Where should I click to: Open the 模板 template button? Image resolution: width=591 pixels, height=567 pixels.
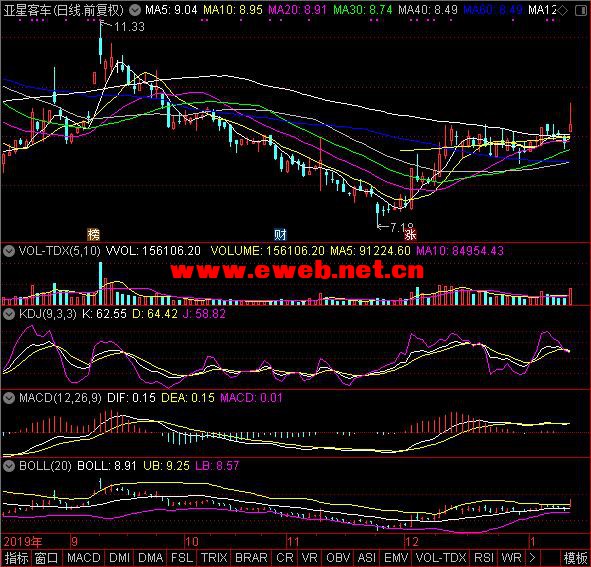576,558
